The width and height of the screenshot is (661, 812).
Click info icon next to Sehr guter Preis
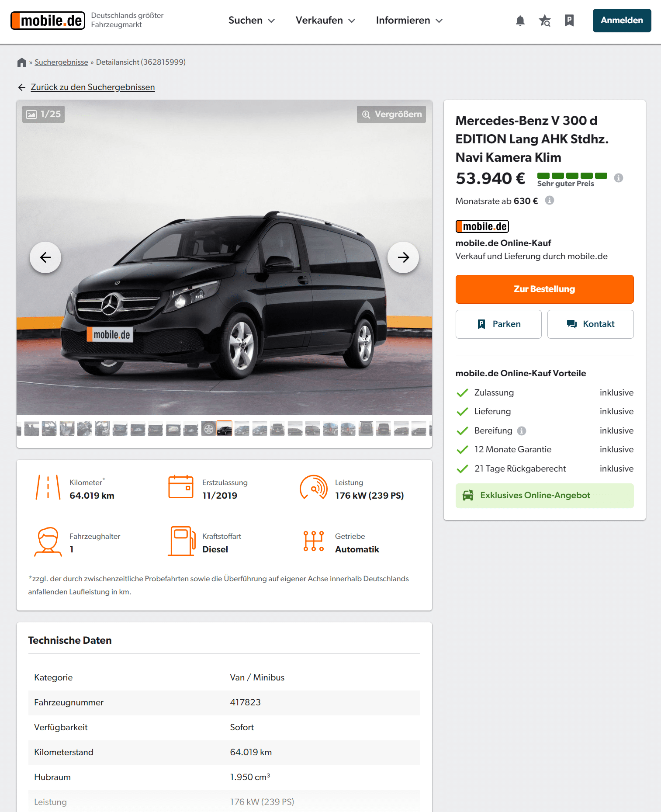point(618,178)
